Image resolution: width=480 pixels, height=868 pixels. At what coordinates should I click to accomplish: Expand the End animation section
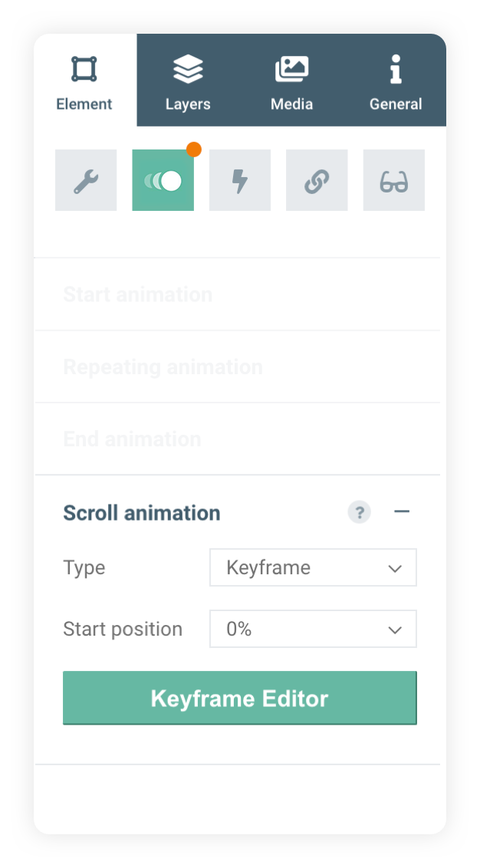point(132,439)
